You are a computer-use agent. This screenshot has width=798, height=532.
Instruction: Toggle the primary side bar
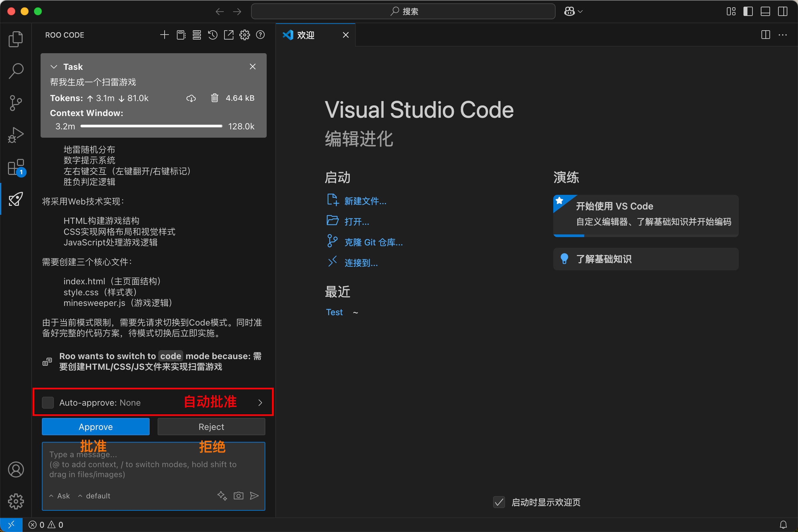pyautogui.click(x=748, y=12)
